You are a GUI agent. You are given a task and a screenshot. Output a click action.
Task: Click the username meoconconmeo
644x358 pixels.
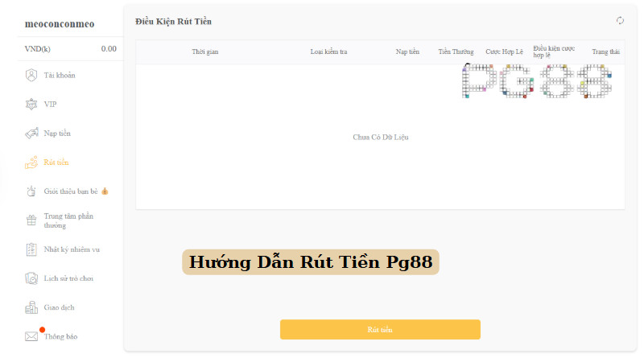[x=60, y=24]
